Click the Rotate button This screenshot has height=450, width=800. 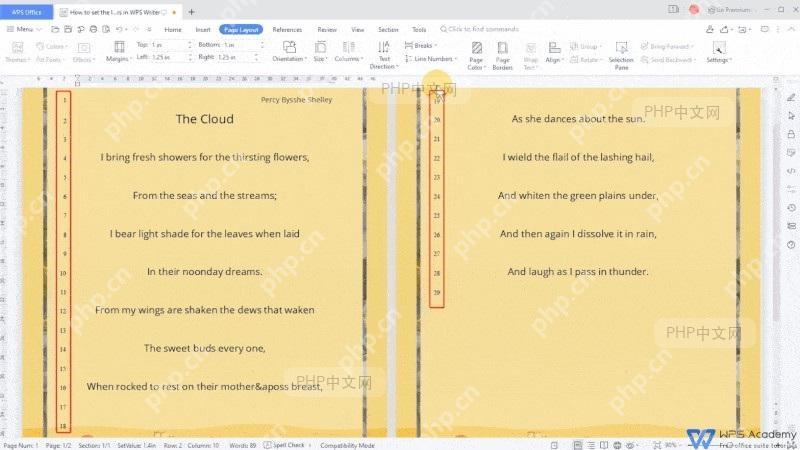[586, 60]
